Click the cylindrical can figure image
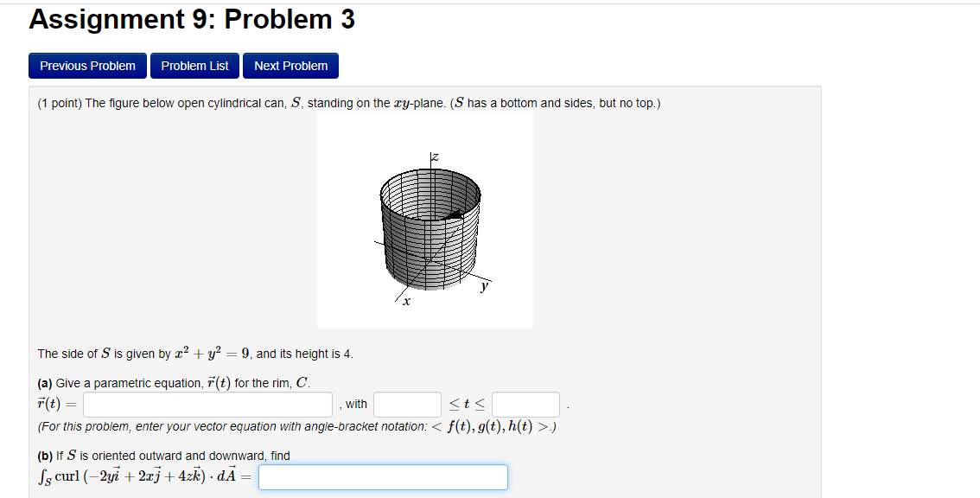The height and width of the screenshot is (498, 980). pos(424,220)
